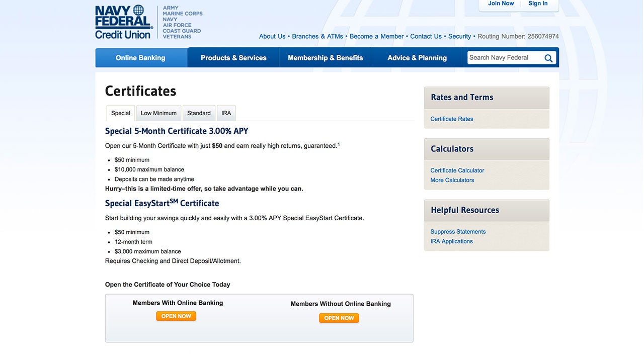Go to Branches & ATMs page
Image resolution: width=644 pixels, height=362 pixels.
click(x=317, y=36)
